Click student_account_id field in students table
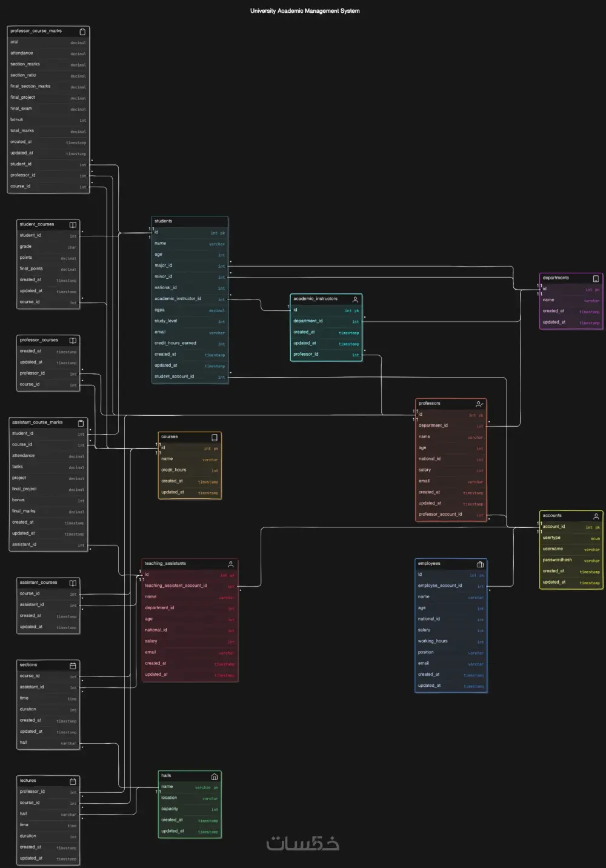 click(x=190, y=376)
